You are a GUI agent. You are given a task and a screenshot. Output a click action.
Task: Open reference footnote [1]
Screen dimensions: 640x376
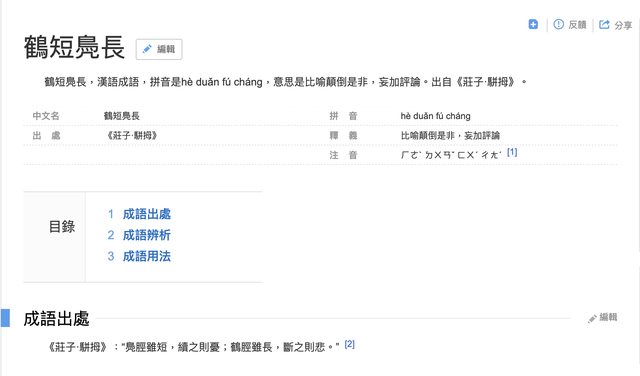tap(512, 152)
